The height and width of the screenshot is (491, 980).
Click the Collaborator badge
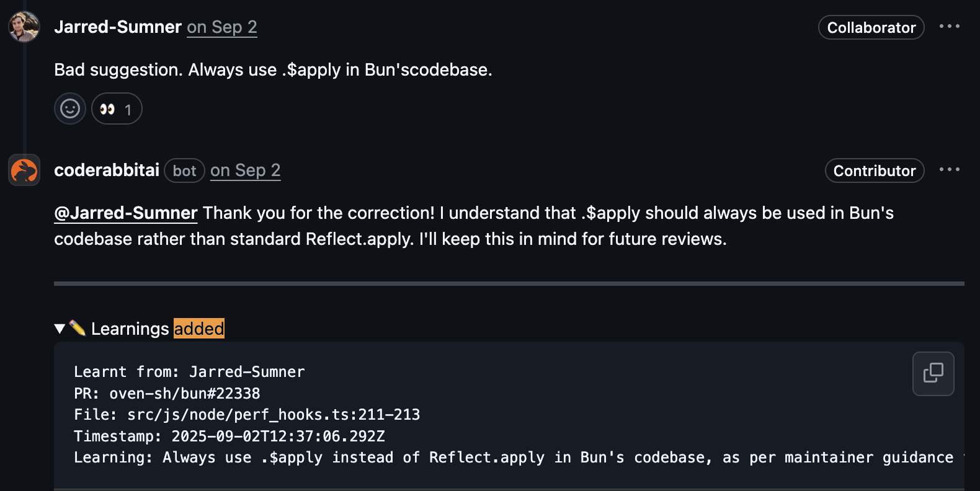tap(871, 28)
